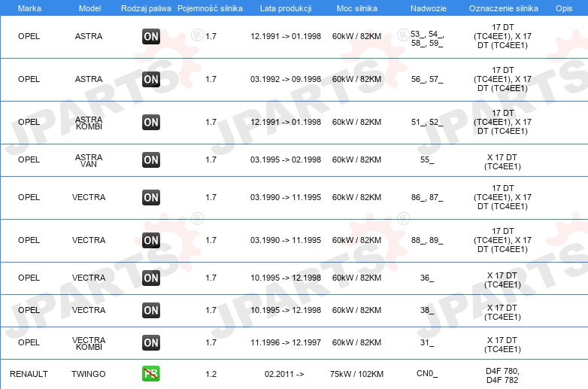Click the 03.1990 -> 11.1995 dates in the 86_, 87_ row
Screen dimensions: 588x389
click(286, 197)
